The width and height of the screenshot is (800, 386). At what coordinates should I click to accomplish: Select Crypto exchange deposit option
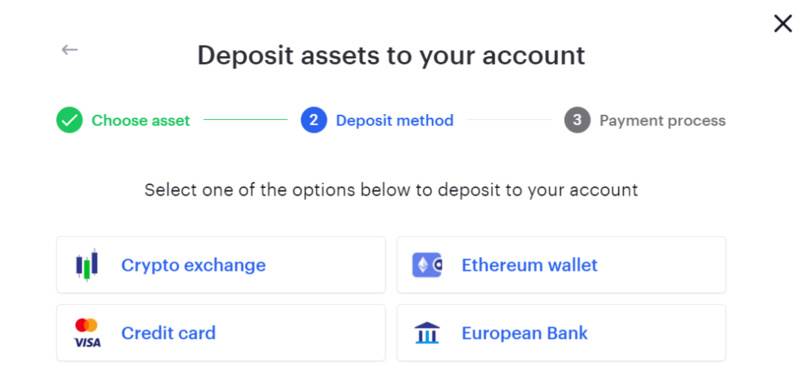[221, 265]
